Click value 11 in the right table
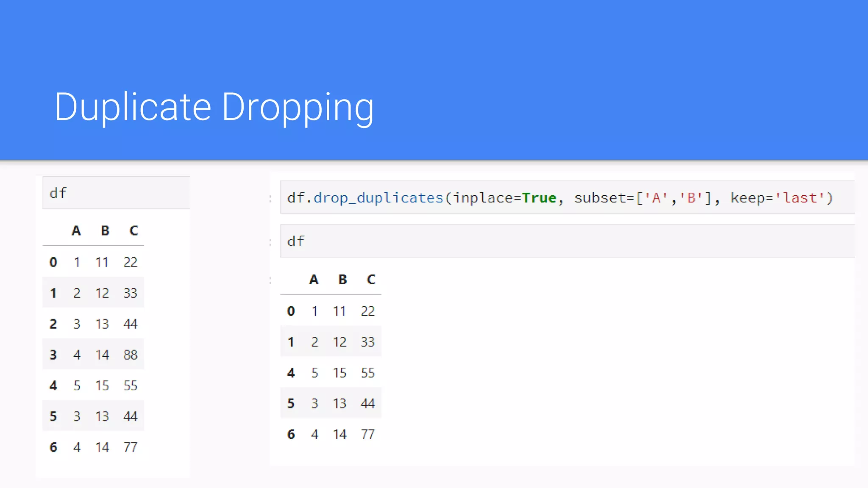Screen dimensions: 868x488 339,311
